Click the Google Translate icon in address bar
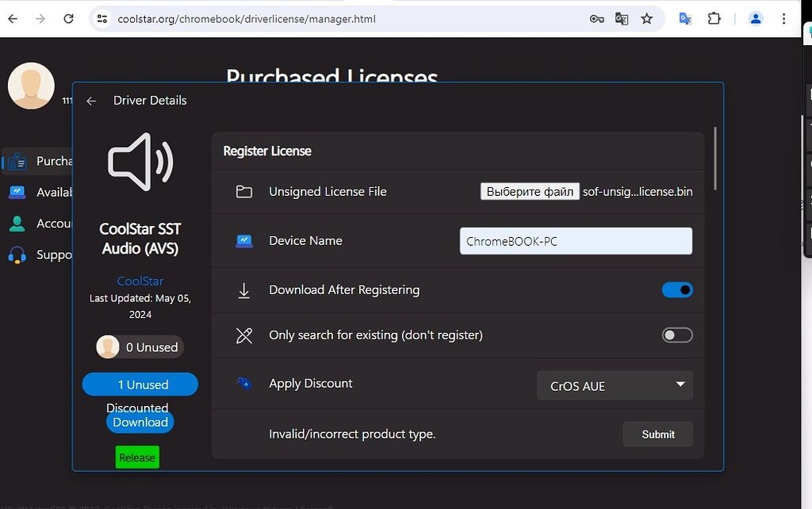The height and width of the screenshot is (509, 812). tap(622, 19)
